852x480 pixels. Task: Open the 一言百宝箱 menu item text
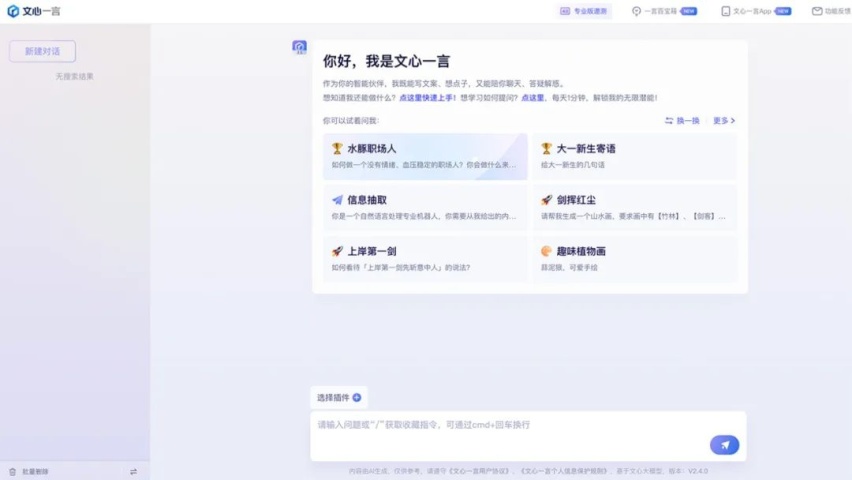(661, 11)
